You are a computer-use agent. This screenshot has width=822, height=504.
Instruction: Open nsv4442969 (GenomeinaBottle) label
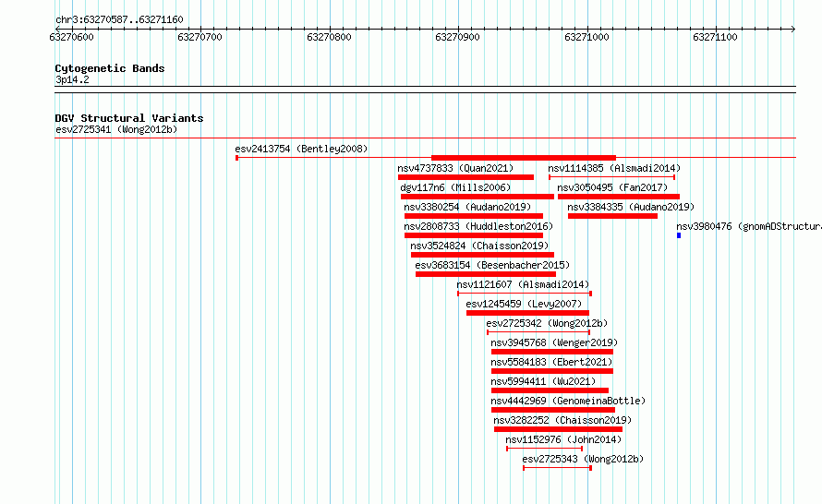(x=568, y=401)
